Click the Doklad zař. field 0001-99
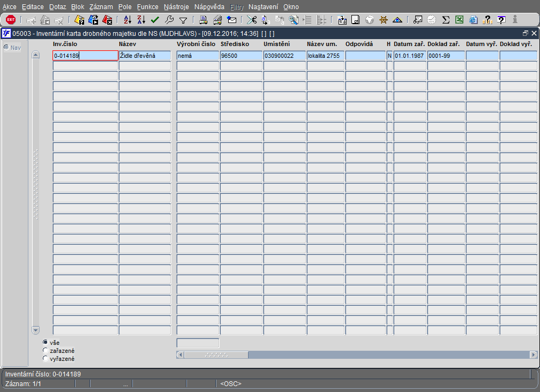The image size is (540, 392). pos(446,55)
